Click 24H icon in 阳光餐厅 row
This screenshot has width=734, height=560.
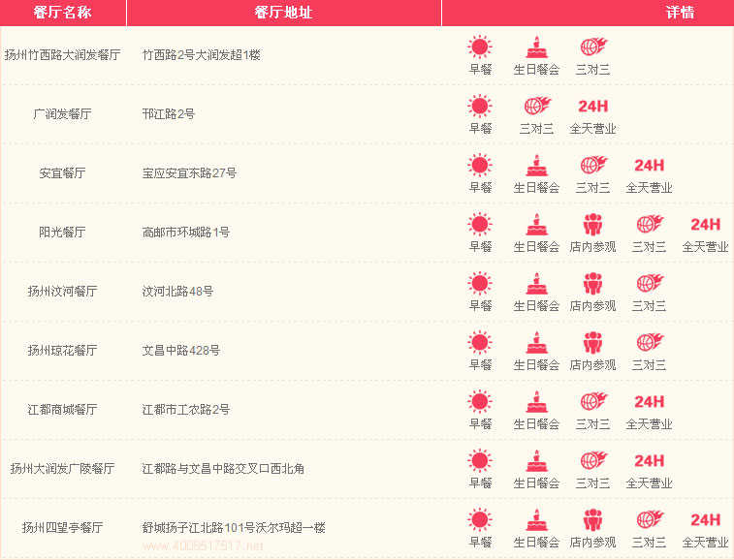[x=706, y=225]
